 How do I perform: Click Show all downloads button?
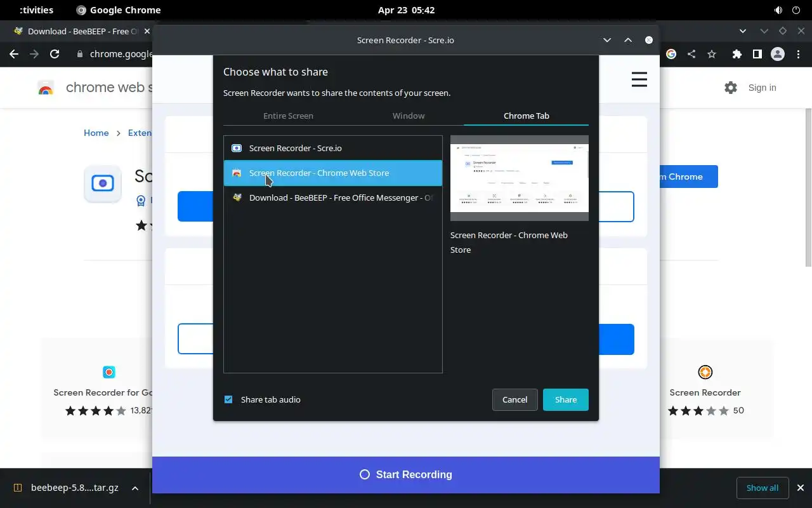click(x=763, y=488)
